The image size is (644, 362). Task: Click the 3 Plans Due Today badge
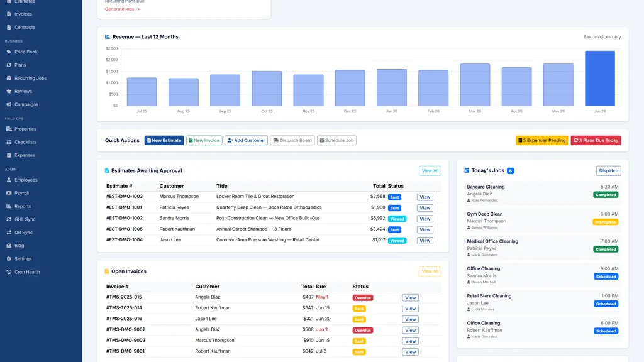point(596,140)
